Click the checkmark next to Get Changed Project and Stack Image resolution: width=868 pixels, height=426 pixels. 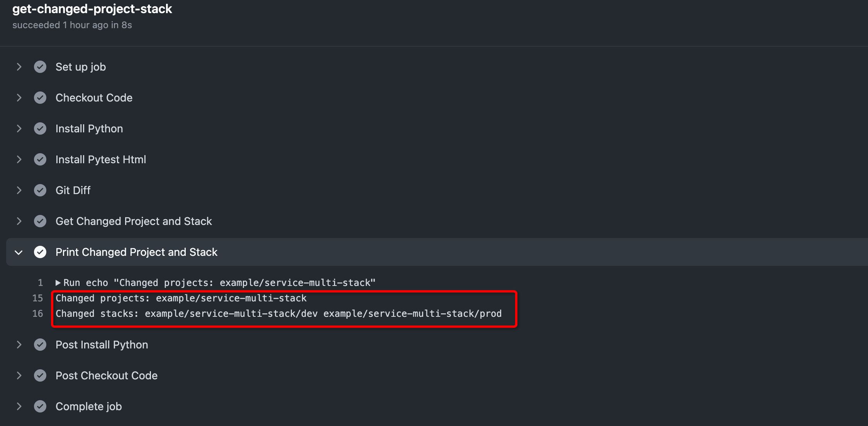tap(40, 221)
